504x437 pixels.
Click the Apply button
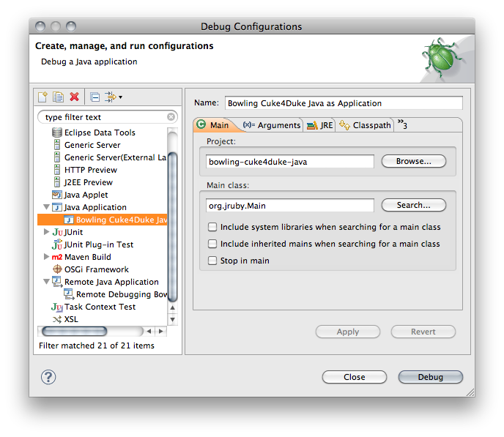point(348,332)
